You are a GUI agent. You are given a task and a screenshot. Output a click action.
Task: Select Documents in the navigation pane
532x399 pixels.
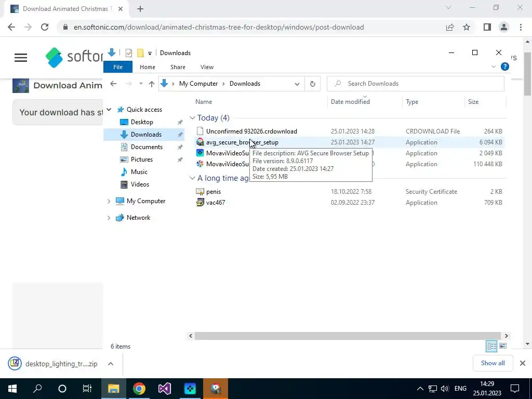pos(147,147)
